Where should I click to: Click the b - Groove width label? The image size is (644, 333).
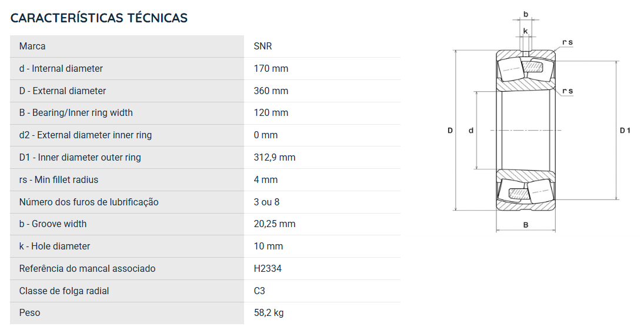(53, 224)
